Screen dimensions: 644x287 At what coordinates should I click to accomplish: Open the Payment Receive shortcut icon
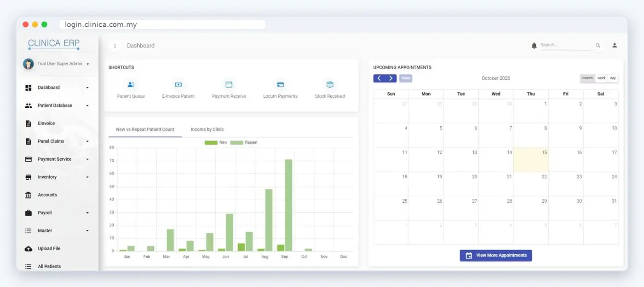coord(229,85)
